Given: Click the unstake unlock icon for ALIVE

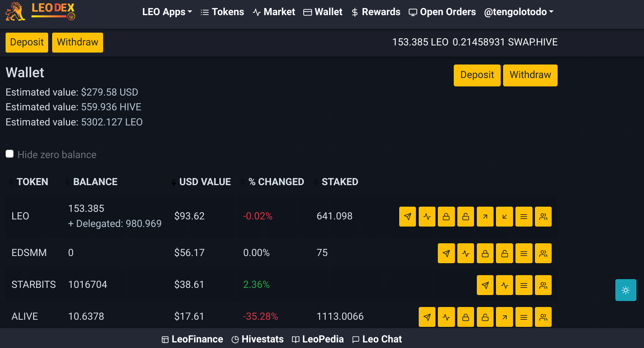Looking at the screenshot, I should click(485, 317).
